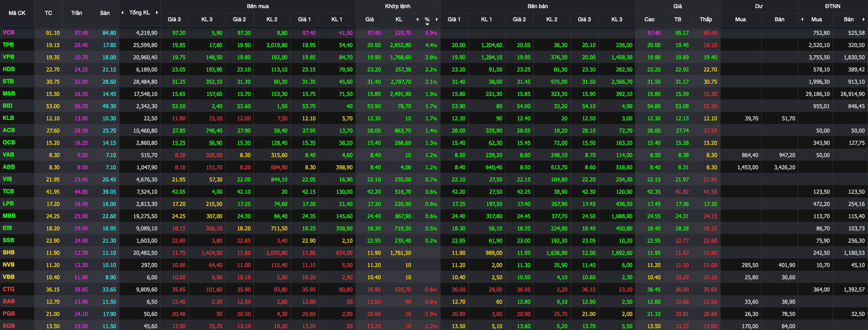Viewport: 868px width, 330px height.
Task: Click left arrow before ĐTNN Mua header
Action: [x=802, y=19]
